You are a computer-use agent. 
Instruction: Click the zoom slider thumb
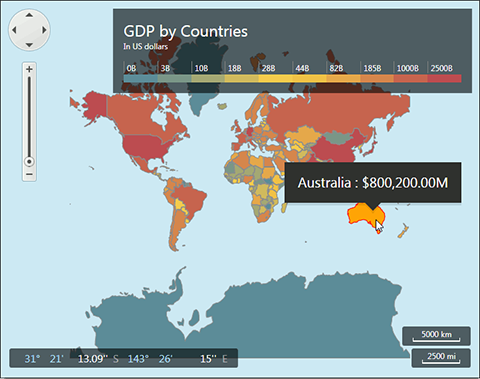coord(29,162)
